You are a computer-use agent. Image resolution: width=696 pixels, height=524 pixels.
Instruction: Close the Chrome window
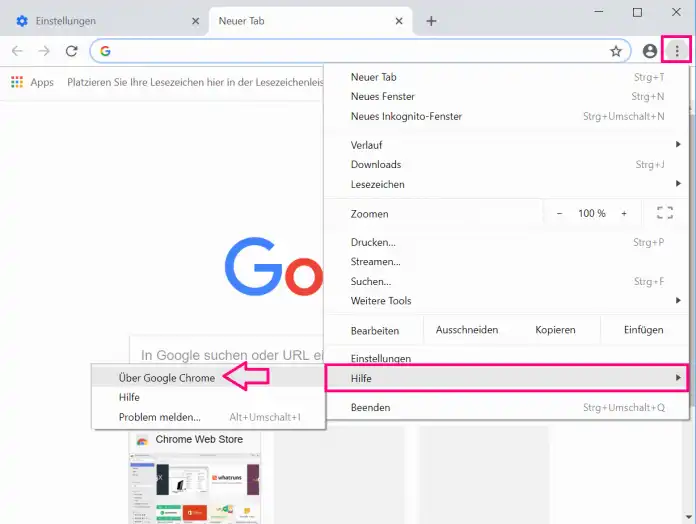(x=676, y=12)
